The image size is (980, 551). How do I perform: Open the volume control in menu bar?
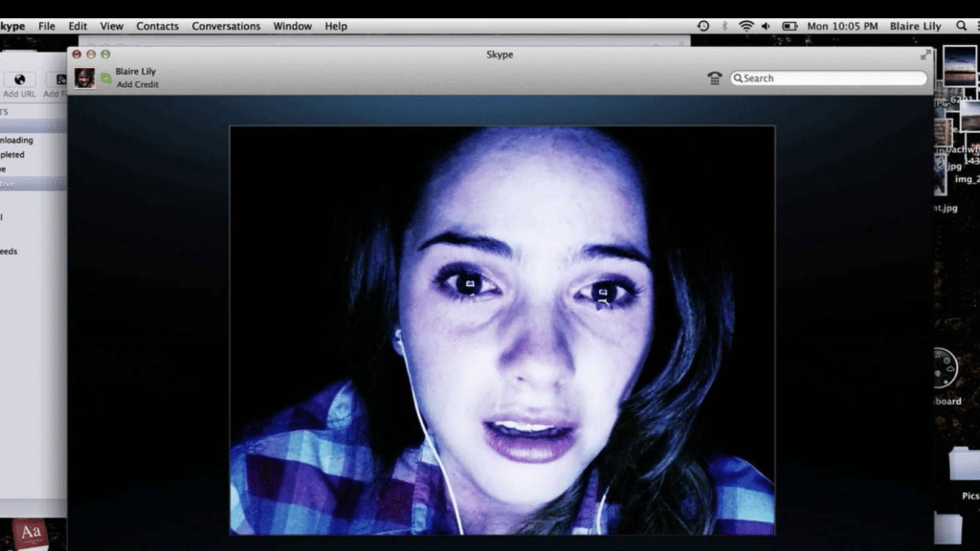[x=768, y=26]
